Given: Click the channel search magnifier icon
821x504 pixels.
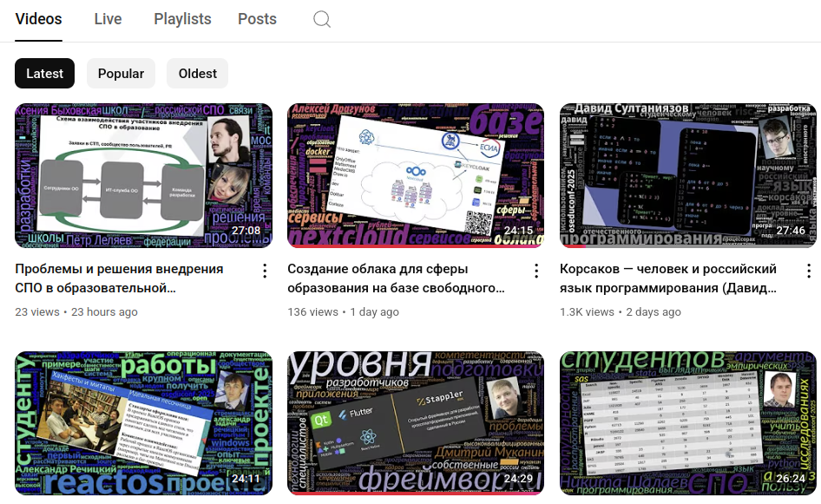Looking at the screenshot, I should click(x=322, y=19).
